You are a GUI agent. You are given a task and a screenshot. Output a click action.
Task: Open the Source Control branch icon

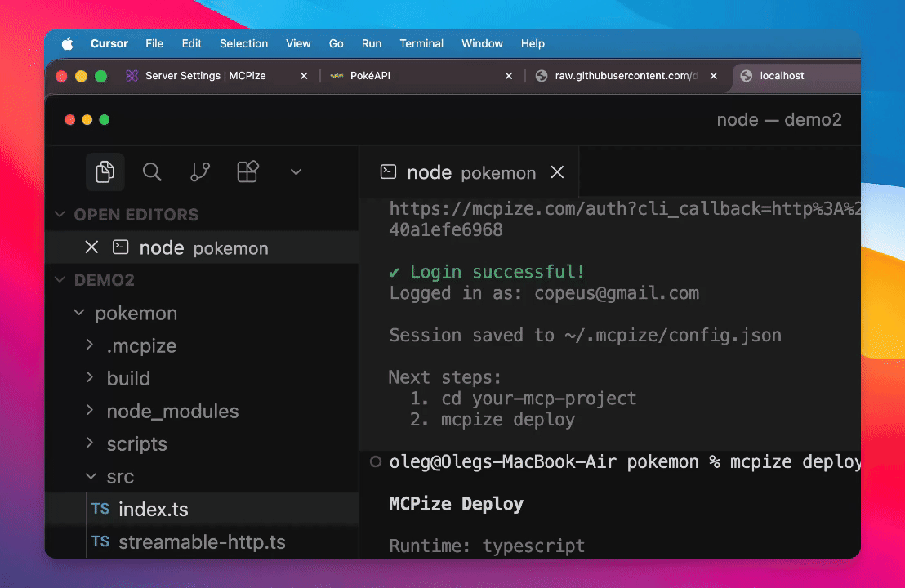click(x=200, y=171)
